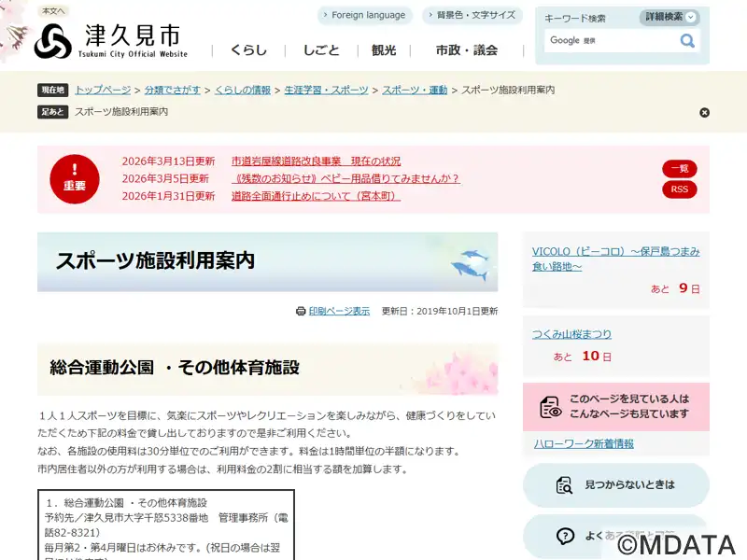This screenshot has width=747, height=560.
Task: Expand the 詳細検索 dropdown
Action: tap(669, 17)
